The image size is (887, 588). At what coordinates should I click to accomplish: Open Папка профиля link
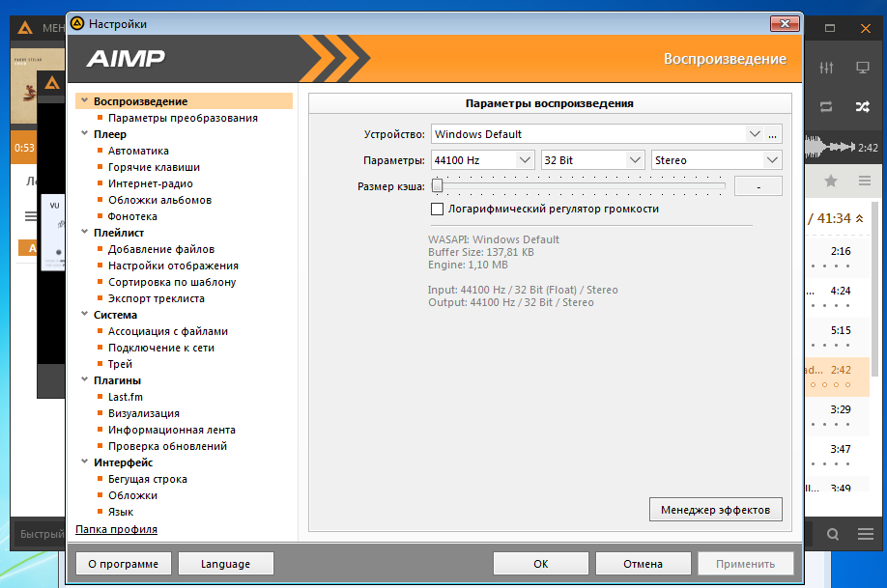point(117,529)
